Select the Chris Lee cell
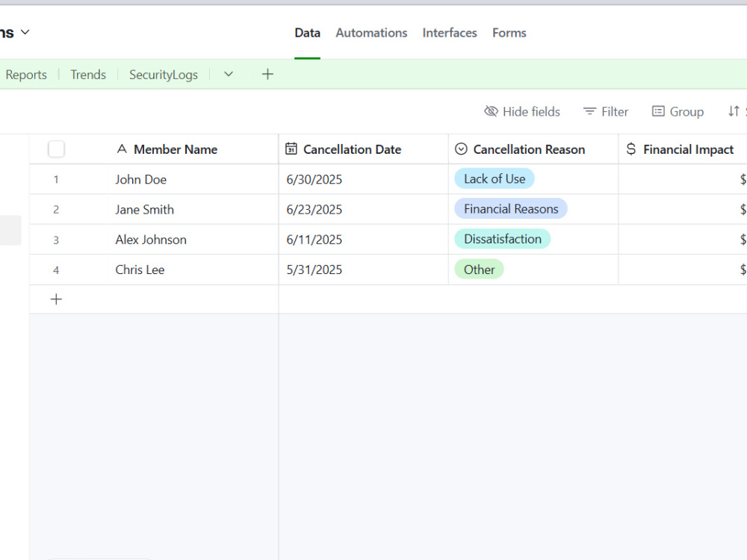Screen dimensions: 747x560 (x=193, y=270)
